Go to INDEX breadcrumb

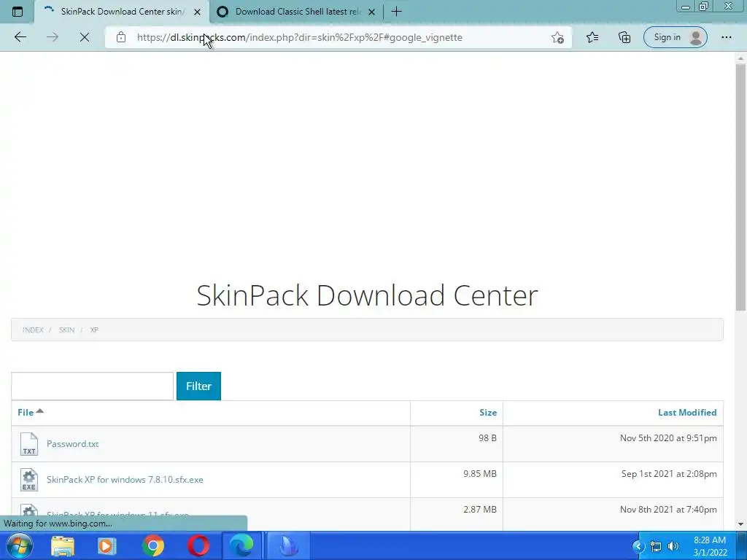coord(33,330)
